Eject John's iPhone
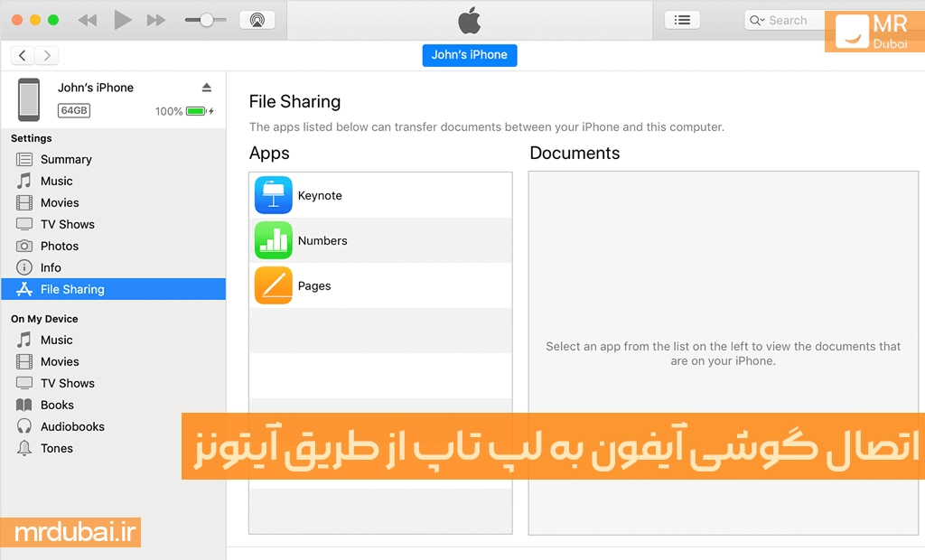This screenshot has height=560, width=925. pos(207,88)
